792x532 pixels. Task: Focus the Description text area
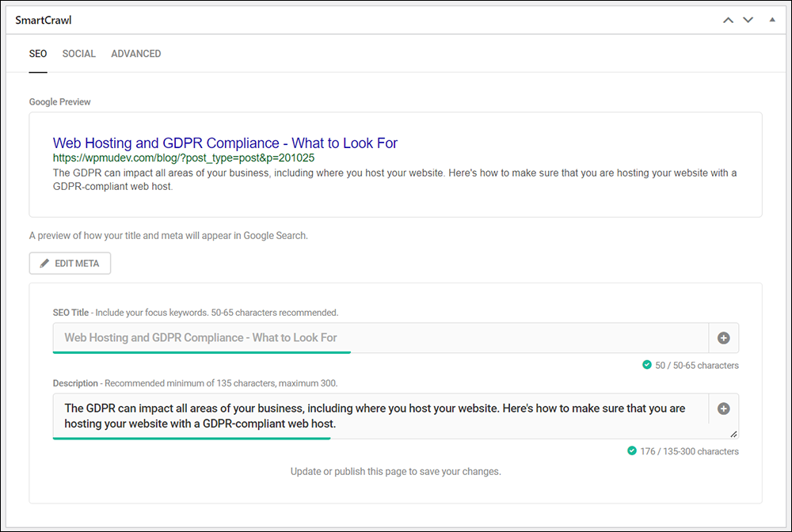tap(380, 416)
